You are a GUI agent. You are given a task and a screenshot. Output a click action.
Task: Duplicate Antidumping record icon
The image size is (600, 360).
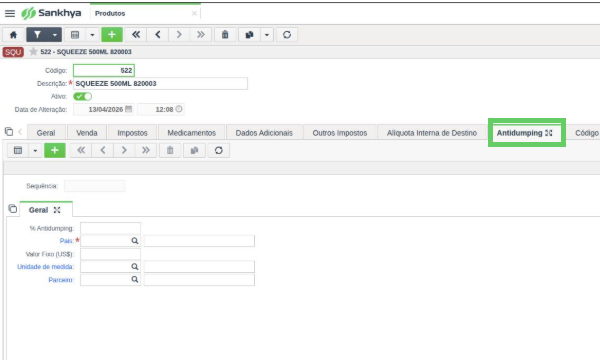(x=194, y=150)
